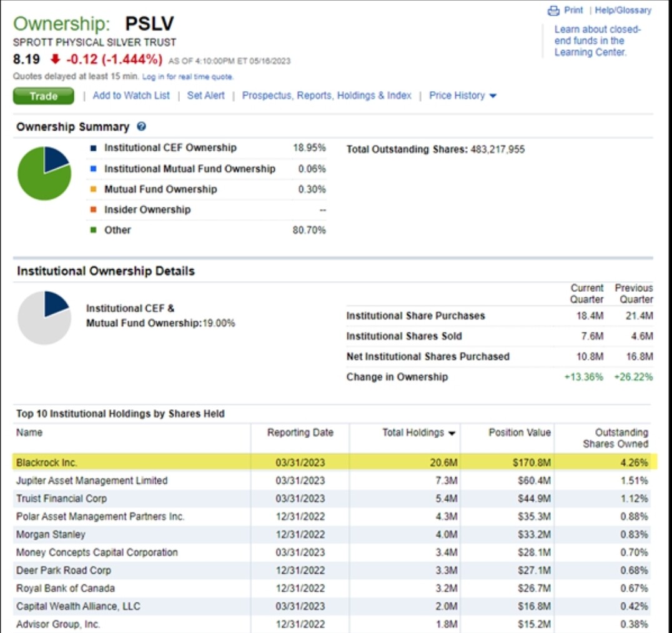Click the Name column header
This screenshot has width=672, height=633.
tap(29, 432)
